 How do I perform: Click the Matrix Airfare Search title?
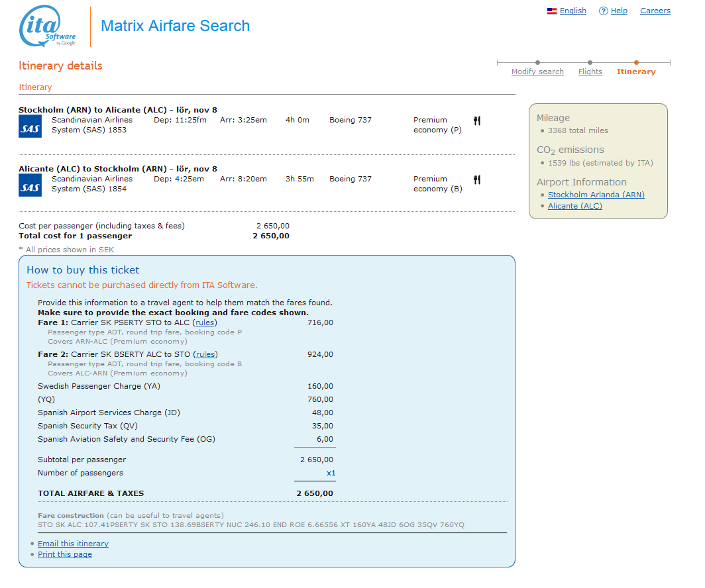tap(175, 26)
